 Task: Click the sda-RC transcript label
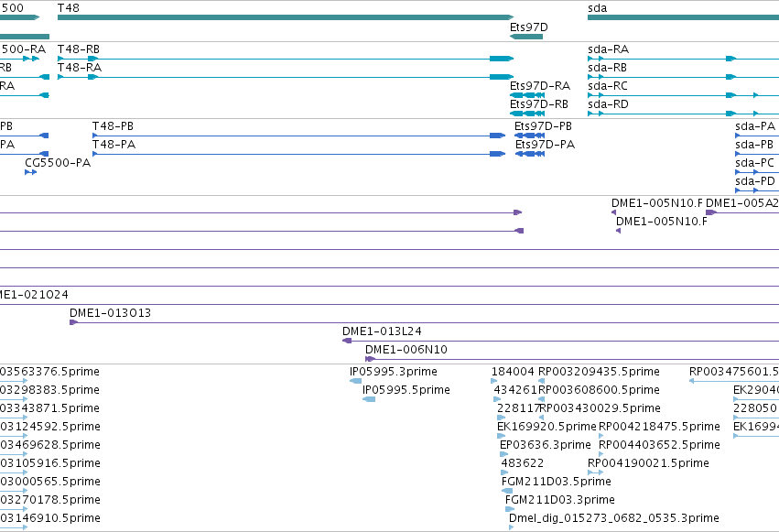608,86
